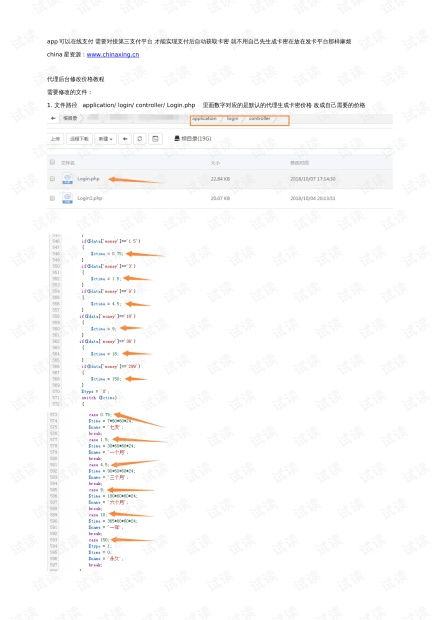Sort the list by the 大小 size column header
The image size is (440, 620).
pos(215,163)
